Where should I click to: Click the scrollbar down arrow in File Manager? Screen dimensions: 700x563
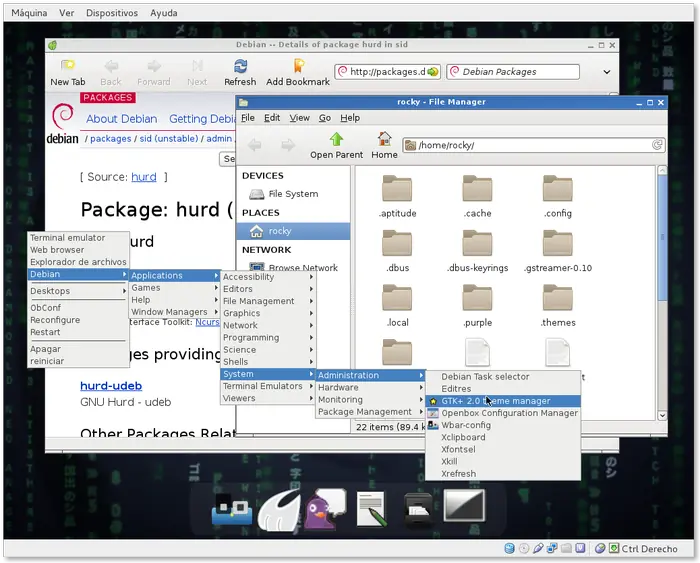coord(662,415)
